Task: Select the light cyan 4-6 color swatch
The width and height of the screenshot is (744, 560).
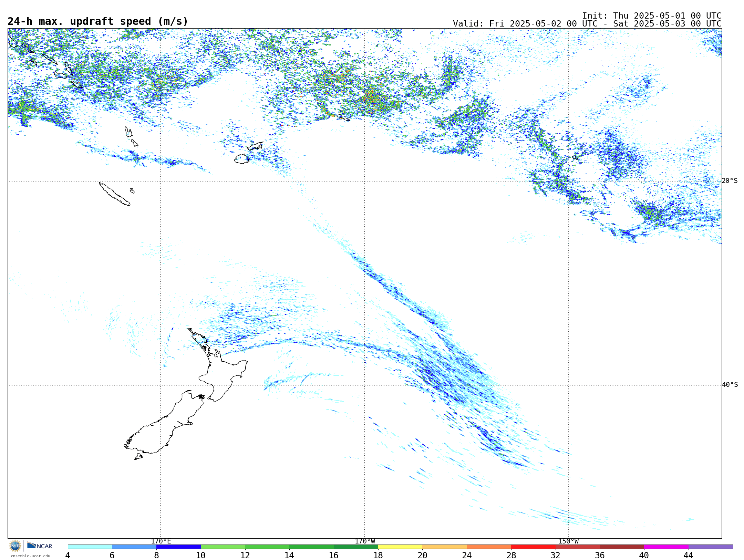Action: click(90, 547)
